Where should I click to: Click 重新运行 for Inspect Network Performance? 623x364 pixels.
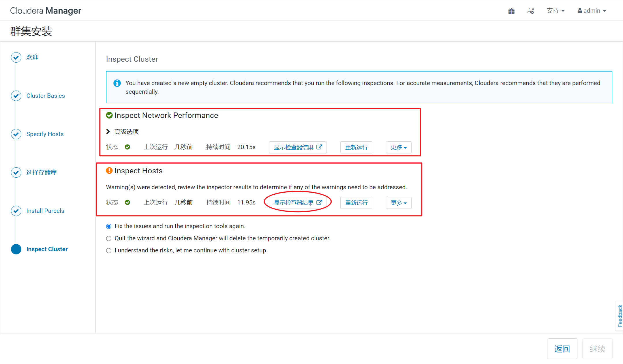[356, 147]
